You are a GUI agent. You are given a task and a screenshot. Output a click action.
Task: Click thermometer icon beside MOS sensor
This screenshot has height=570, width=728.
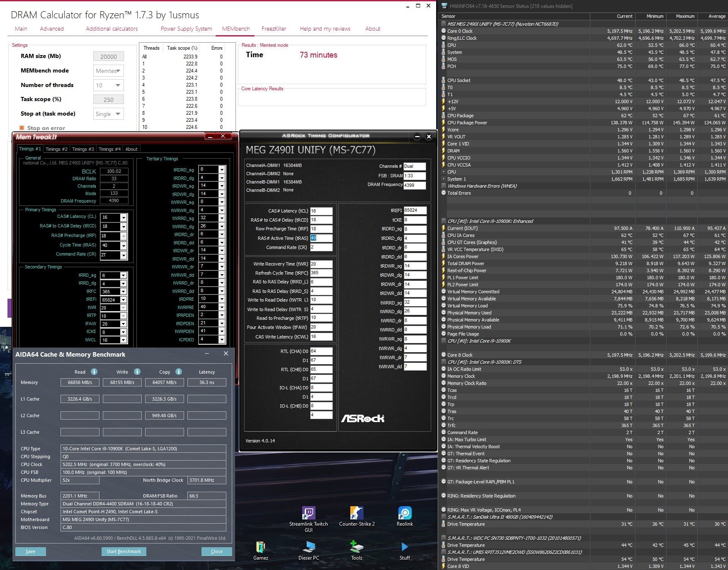tap(443, 59)
